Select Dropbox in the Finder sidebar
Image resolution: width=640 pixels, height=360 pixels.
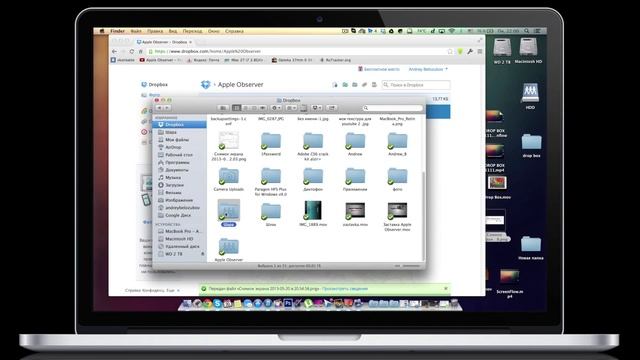point(180,124)
